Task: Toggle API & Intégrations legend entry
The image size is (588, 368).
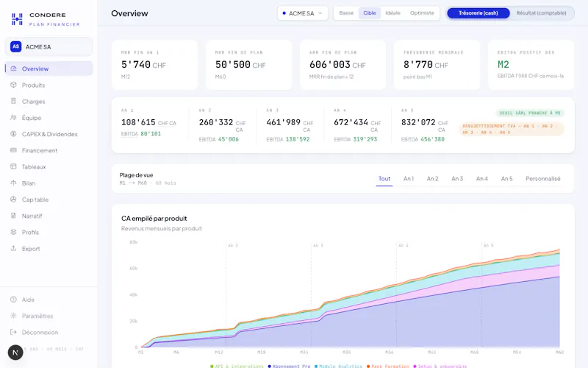Action: tap(237, 366)
